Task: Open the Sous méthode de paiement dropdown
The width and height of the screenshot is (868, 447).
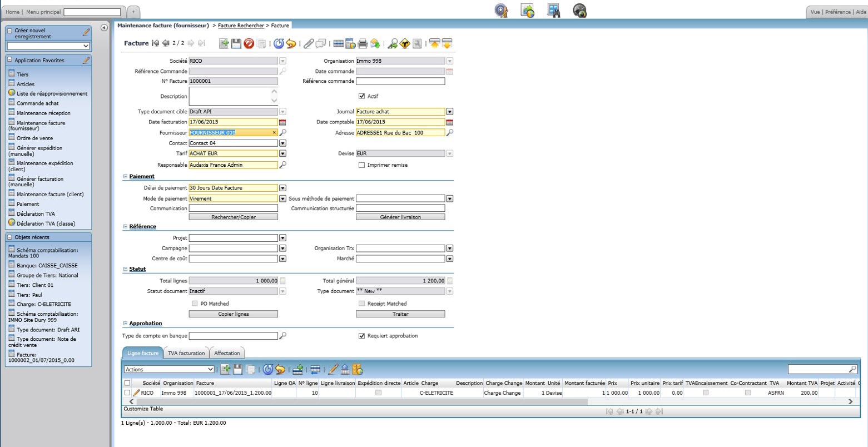Action: (x=450, y=198)
